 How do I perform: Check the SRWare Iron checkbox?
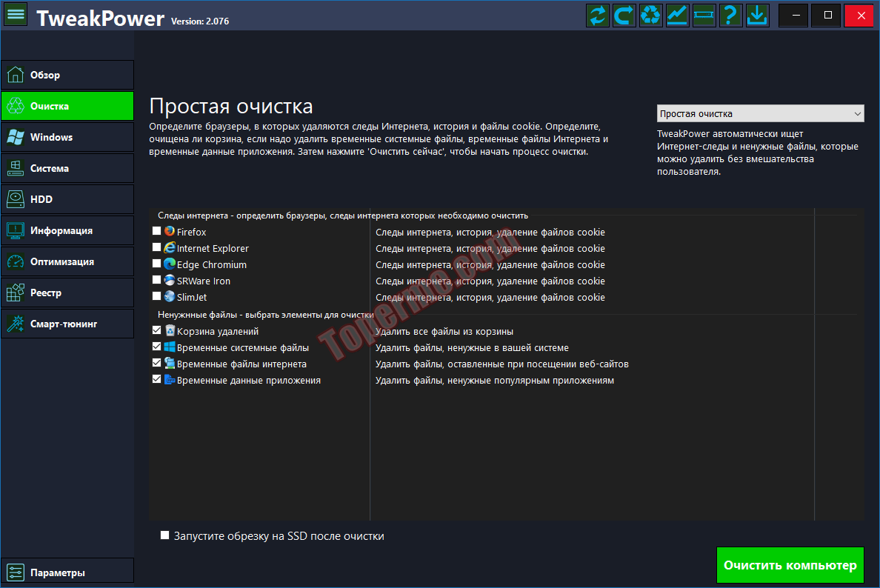[x=156, y=279]
